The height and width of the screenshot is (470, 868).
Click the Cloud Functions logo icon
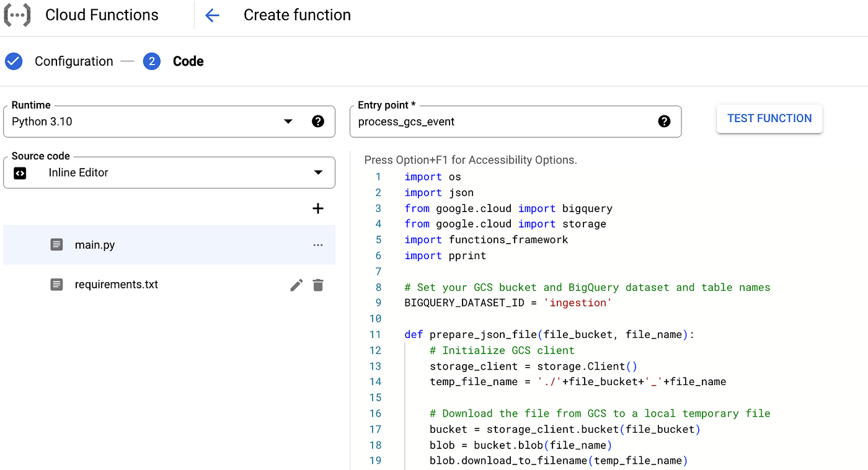click(17, 15)
